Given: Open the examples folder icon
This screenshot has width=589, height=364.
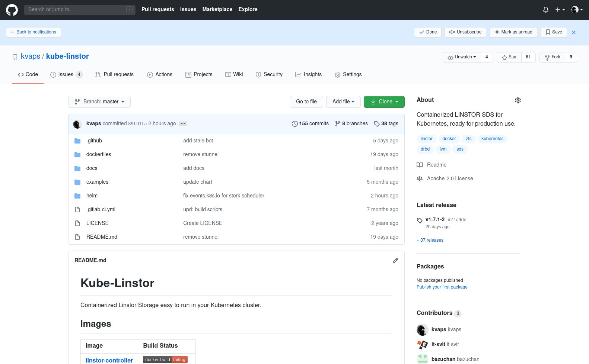Looking at the screenshot, I should [x=77, y=182].
